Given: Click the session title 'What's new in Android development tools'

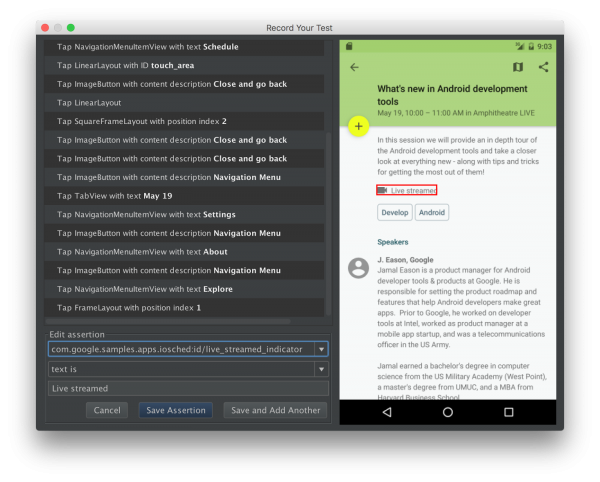Looking at the screenshot, I should coord(452,95).
